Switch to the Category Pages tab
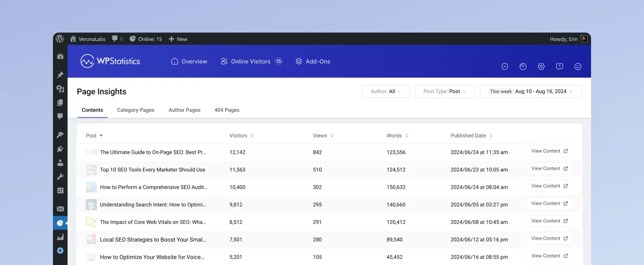 (x=135, y=110)
